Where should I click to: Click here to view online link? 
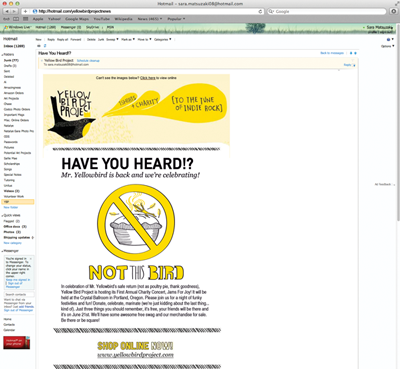pyautogui.click(x=148, y=78)
